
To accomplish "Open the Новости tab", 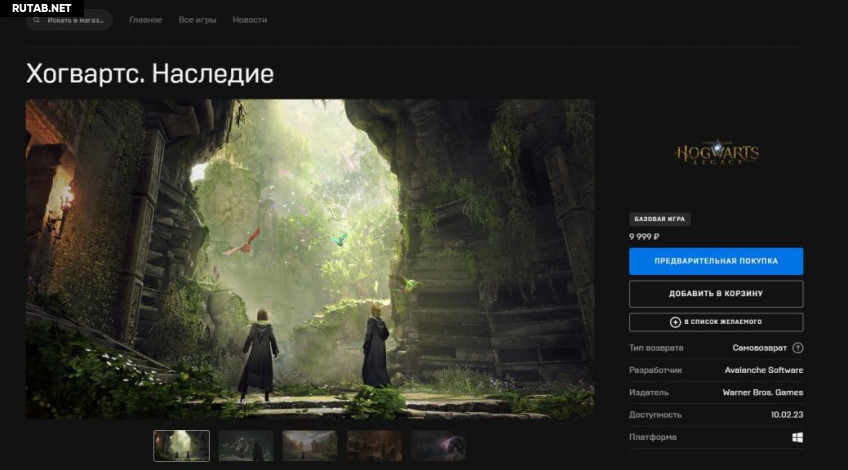I will point(249,20).
